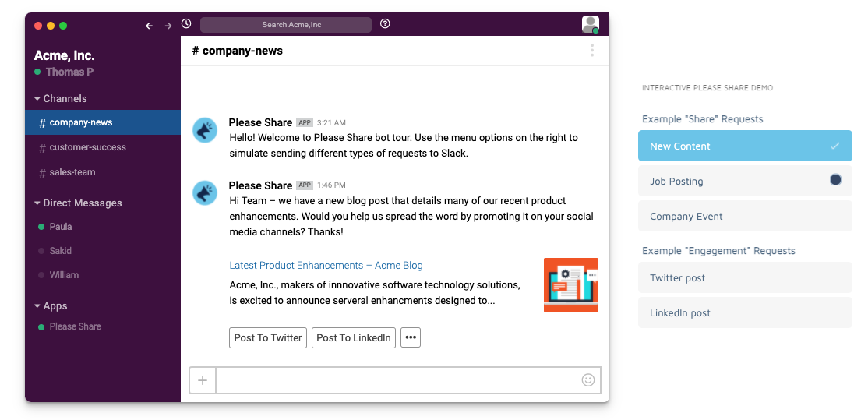Collapse the Apps section

(51, 306)
